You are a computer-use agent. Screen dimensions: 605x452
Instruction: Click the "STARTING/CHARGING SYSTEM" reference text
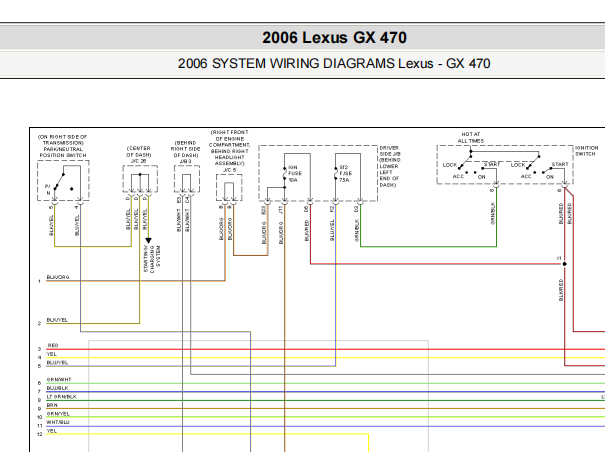click(152, 259)
